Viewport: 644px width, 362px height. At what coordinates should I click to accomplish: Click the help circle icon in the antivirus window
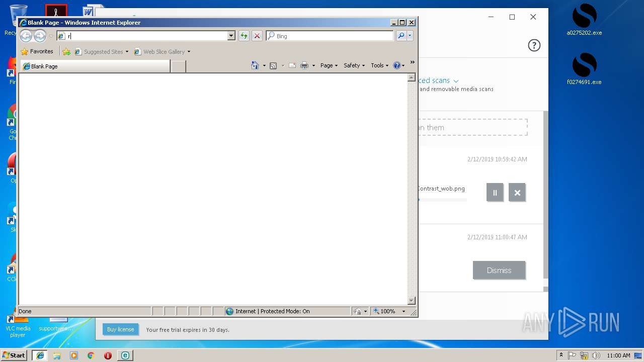click(x=534, y=45)
